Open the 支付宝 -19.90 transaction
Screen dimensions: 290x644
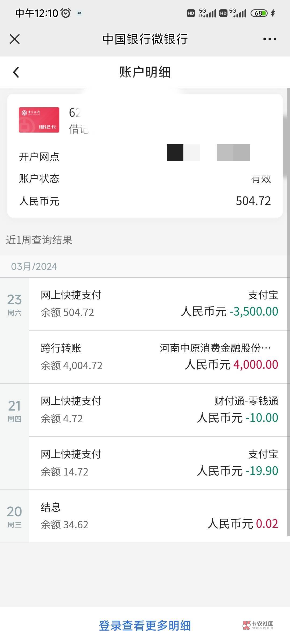pos(158,463)
